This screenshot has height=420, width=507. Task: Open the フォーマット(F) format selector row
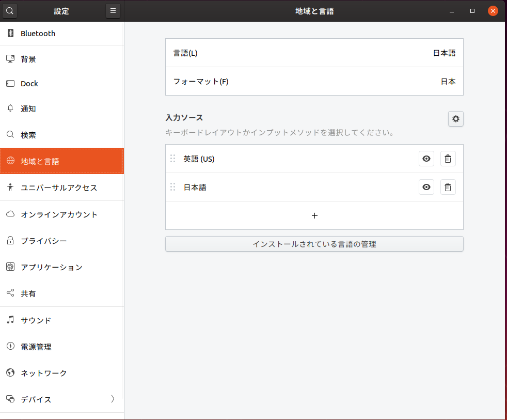(x=314, y=81)
